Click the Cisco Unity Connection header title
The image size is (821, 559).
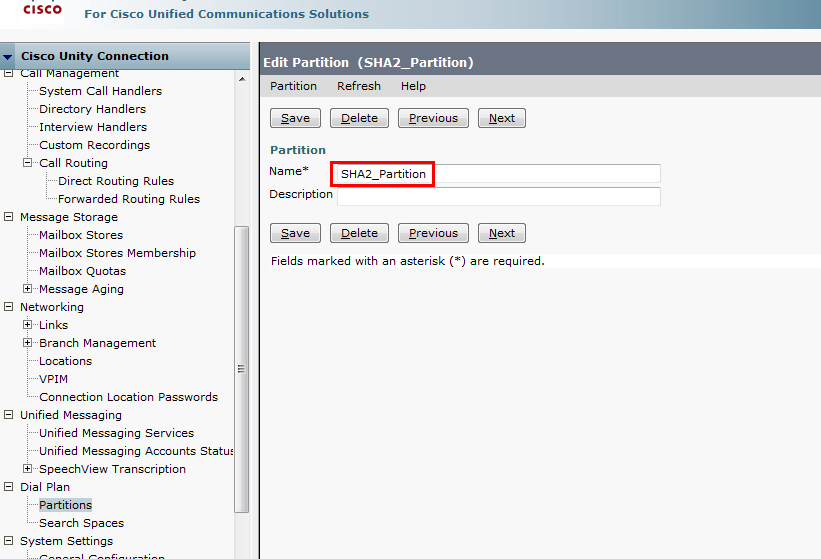(95, 56)
